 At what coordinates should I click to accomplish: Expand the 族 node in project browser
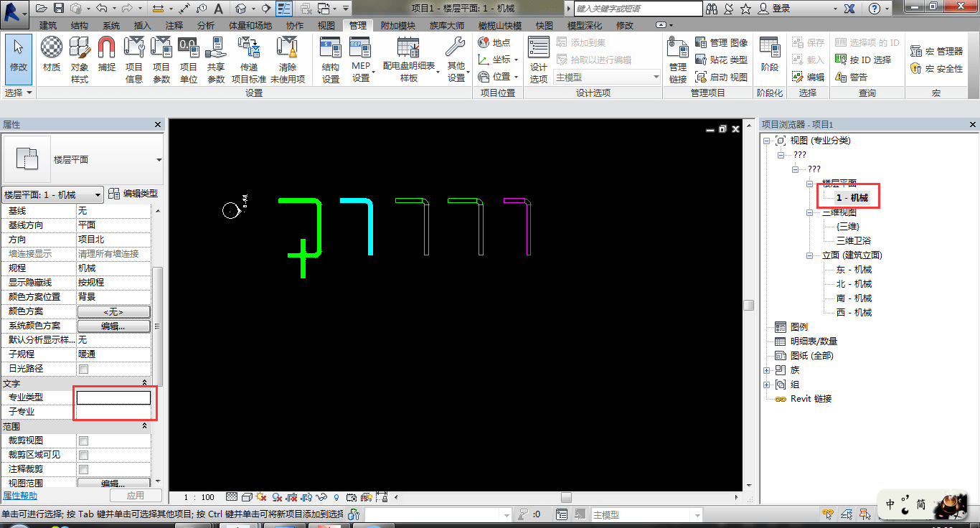[767, 370]
